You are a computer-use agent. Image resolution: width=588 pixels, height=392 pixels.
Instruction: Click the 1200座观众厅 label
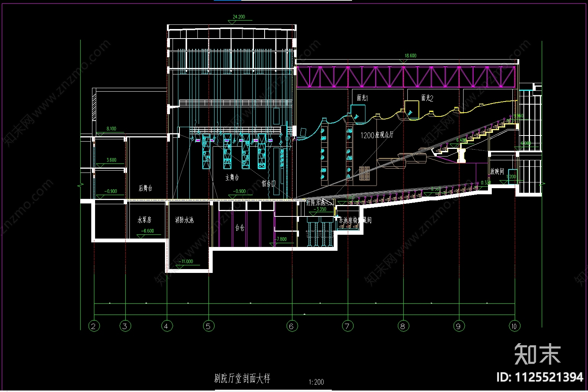377,135
